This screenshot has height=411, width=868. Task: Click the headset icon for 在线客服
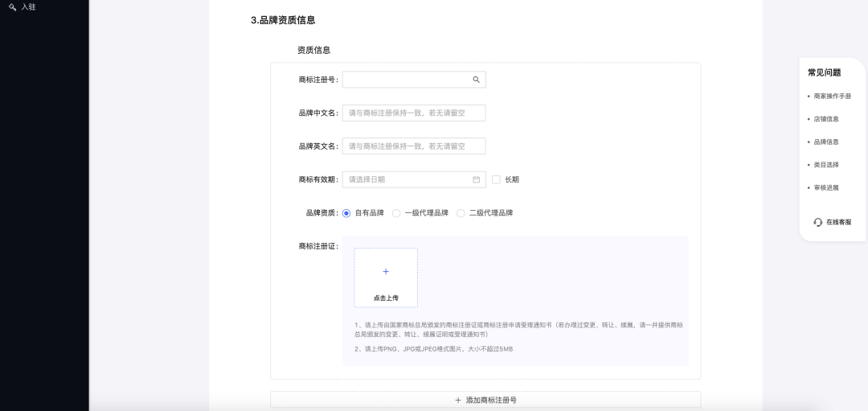pyautogui.click(x=817, y=222)
